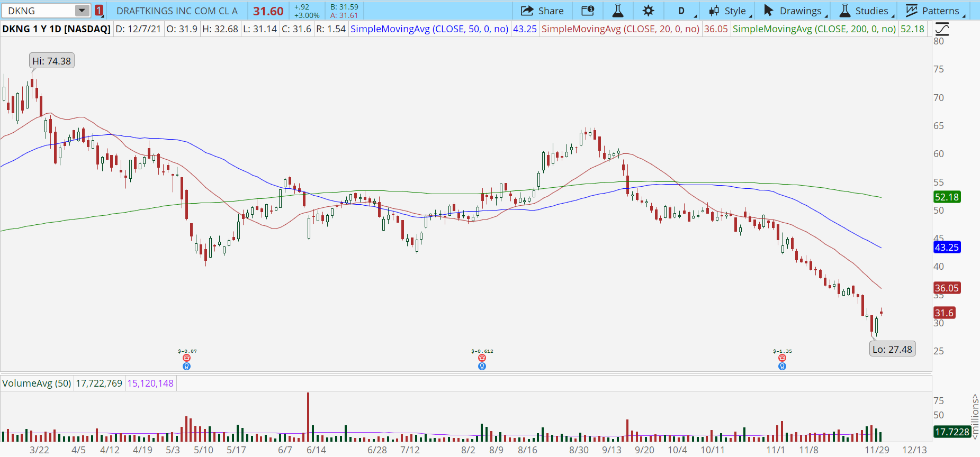980x457 pixels.
Task: Click the D: 12/7/21 date readout
Action: pos(138,29)
